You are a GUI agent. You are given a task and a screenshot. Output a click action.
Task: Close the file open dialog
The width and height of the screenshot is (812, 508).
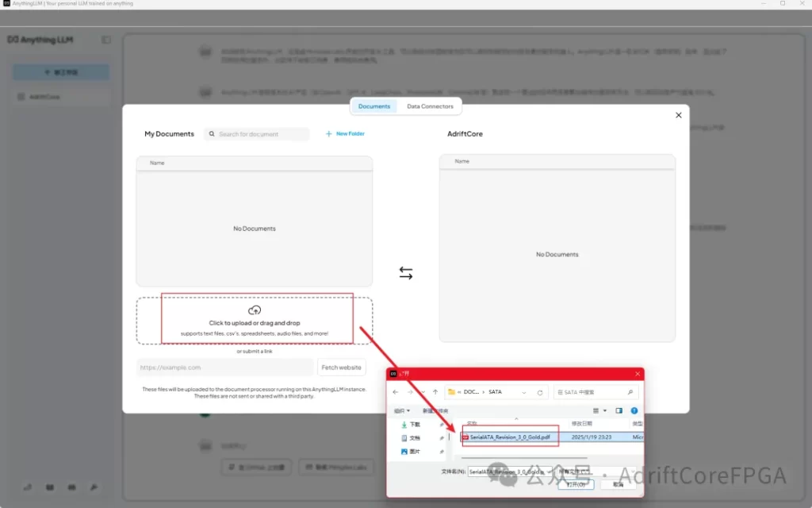click(638, 374)
